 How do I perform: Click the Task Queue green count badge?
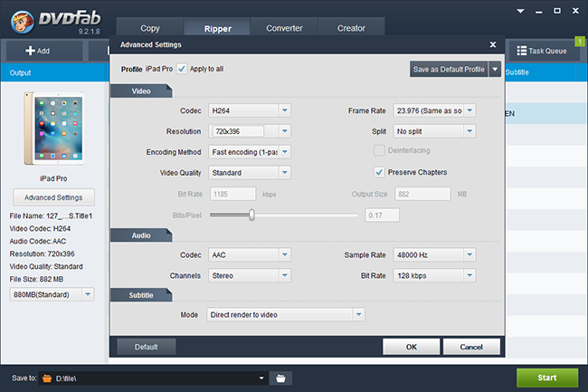[x=580, y=42]
